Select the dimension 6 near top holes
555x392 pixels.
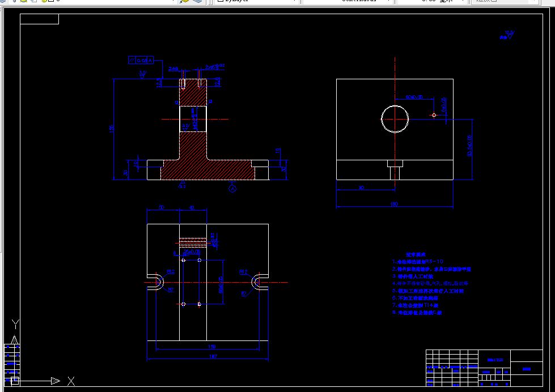pos(175,253)
